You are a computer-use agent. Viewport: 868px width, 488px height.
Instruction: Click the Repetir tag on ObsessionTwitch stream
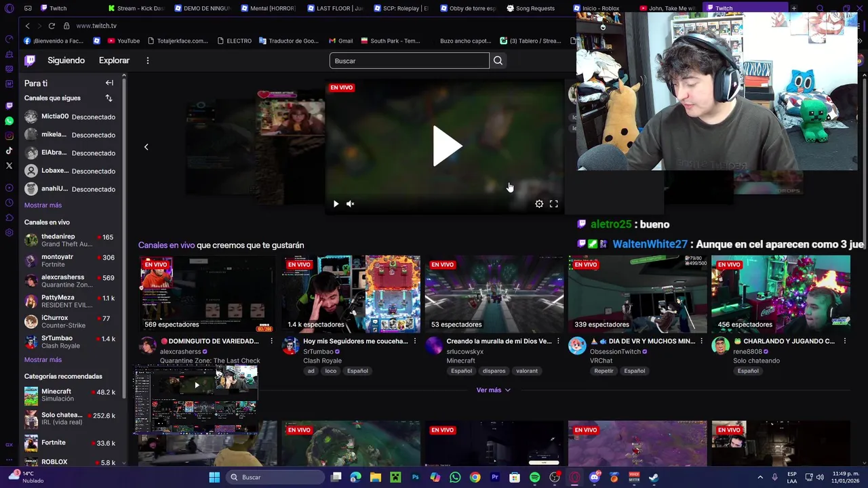click(604, 371)
